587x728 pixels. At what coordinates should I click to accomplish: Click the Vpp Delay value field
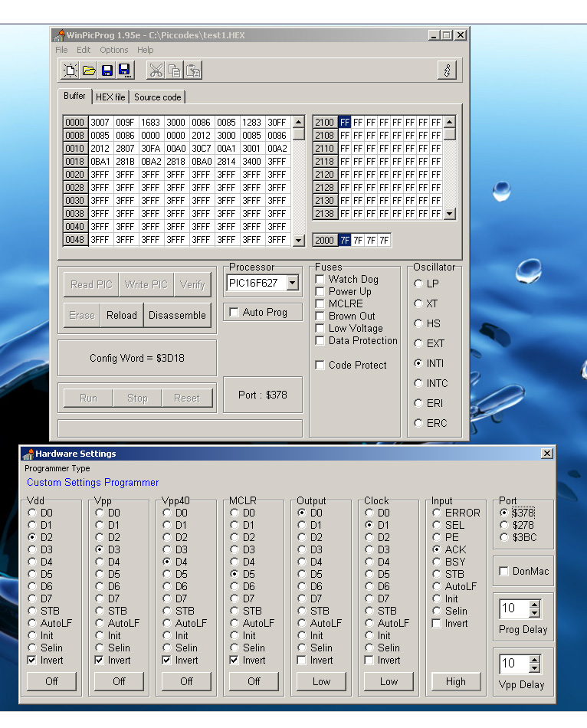(x=514, y=664)
